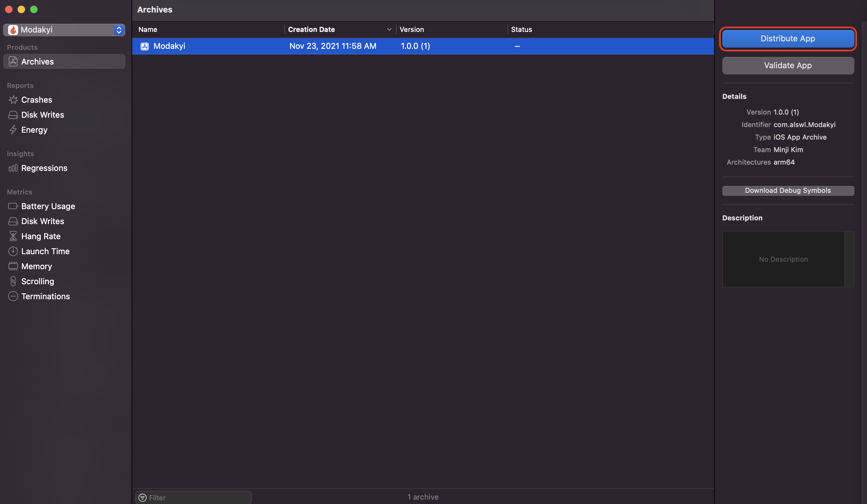Sort archives by Name column

(x=209, y=29)
